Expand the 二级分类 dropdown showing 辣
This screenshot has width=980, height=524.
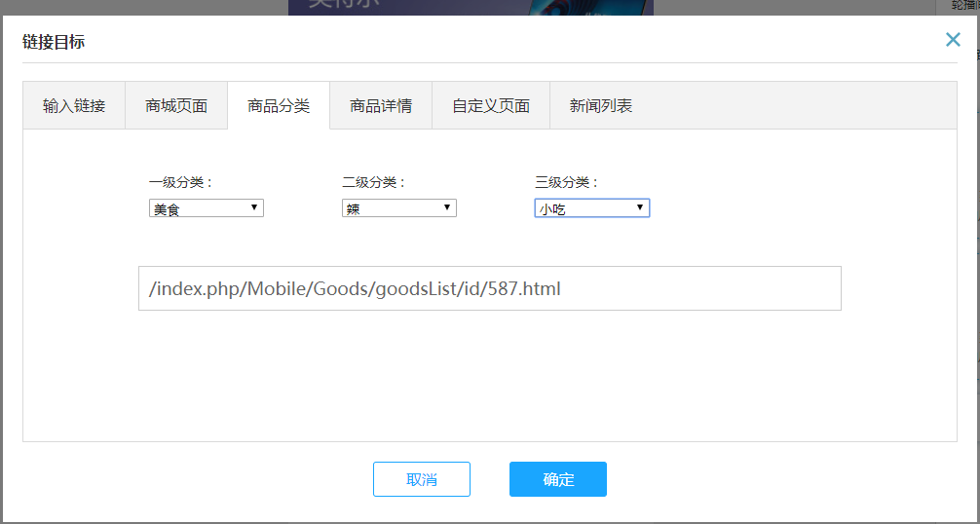click(x=399, y=208)
